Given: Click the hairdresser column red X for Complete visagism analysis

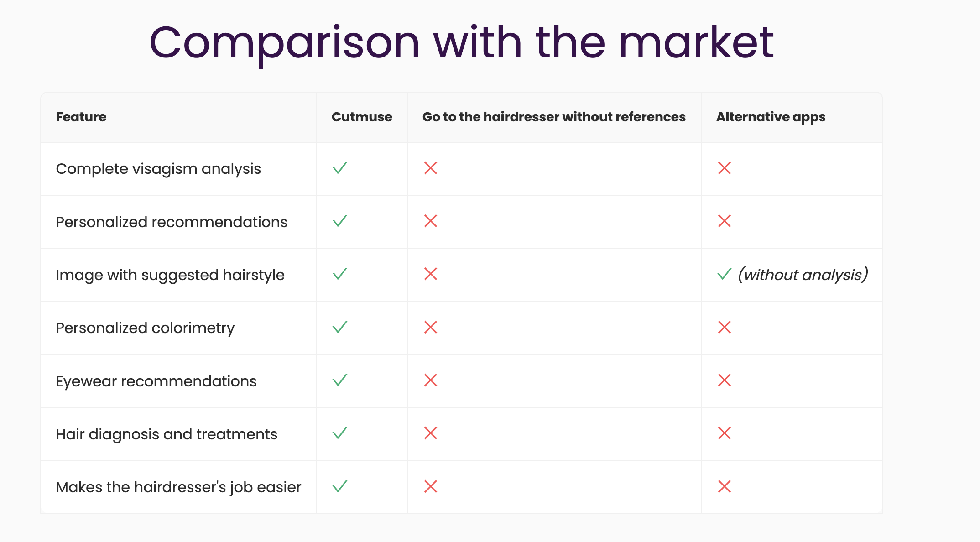Looking at the screenshot, I should coord(431,168).
